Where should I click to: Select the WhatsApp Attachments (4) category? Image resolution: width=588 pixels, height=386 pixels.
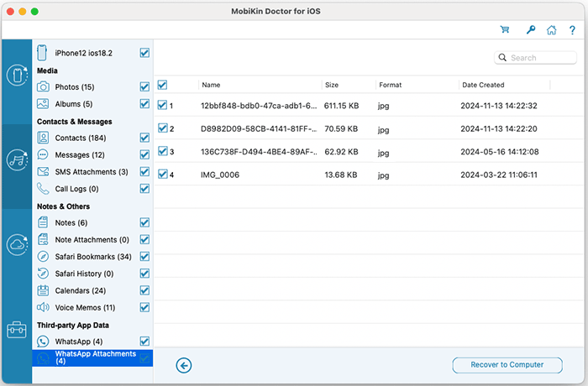click(92, 358)
